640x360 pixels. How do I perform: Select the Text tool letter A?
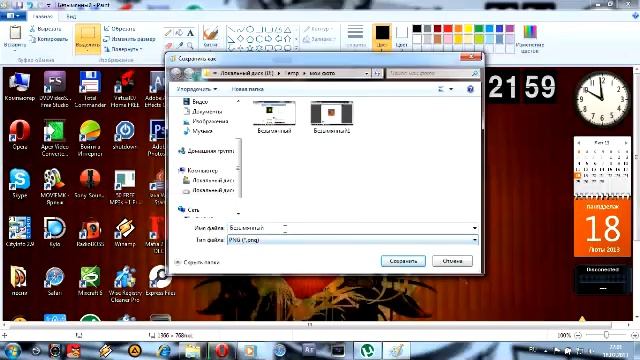(x=190, y=33)
